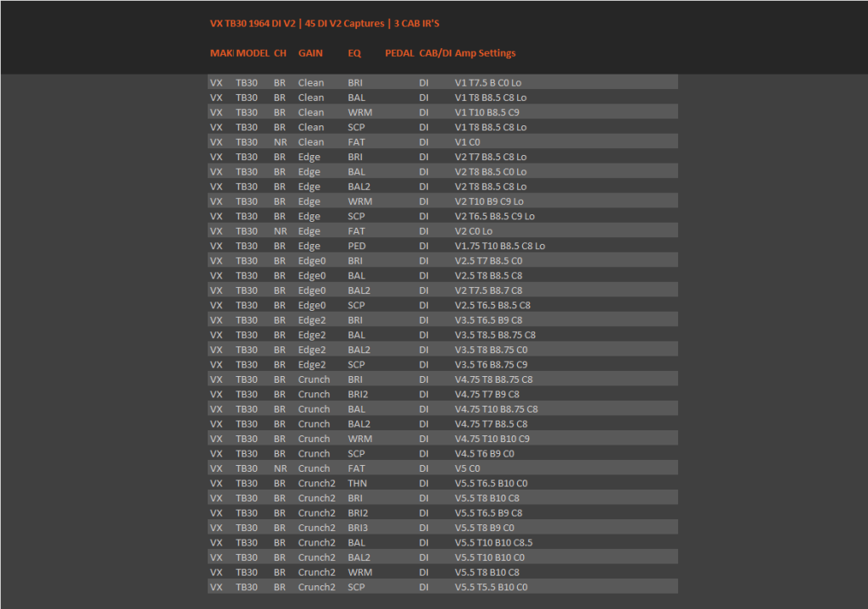Click the BAL2 EQ cell in Edge2 row

click(x=359, y=350)
